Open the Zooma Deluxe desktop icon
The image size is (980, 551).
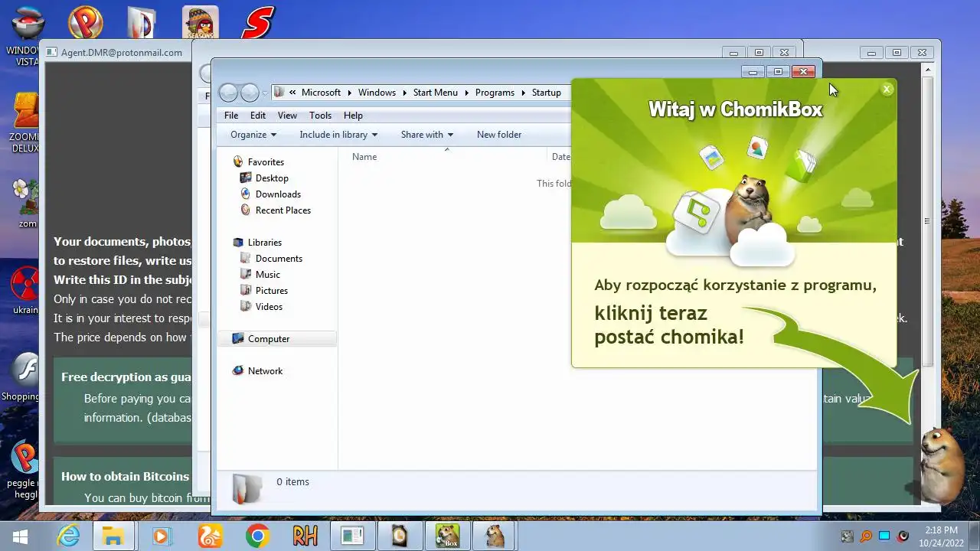pos(24,122)
